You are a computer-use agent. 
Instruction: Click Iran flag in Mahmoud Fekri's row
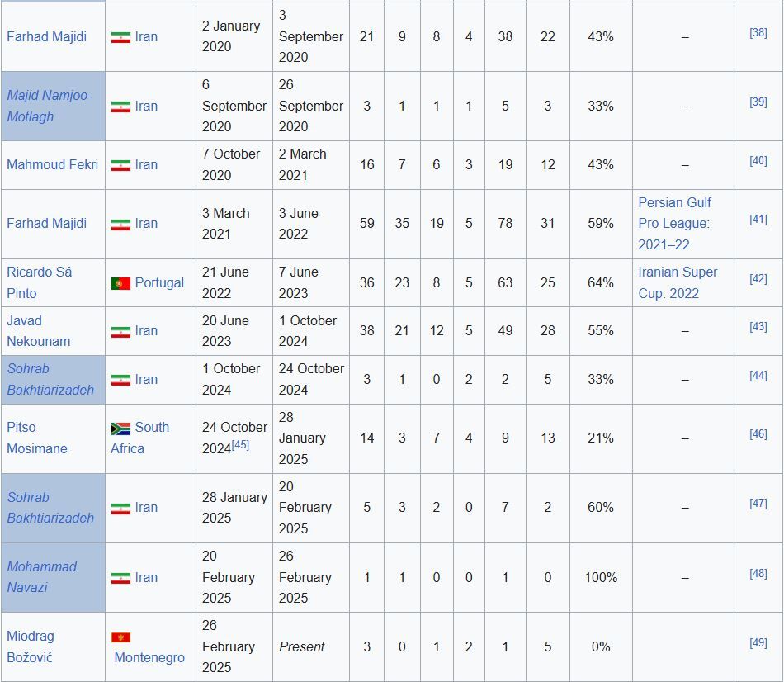(x=120, y=165)
